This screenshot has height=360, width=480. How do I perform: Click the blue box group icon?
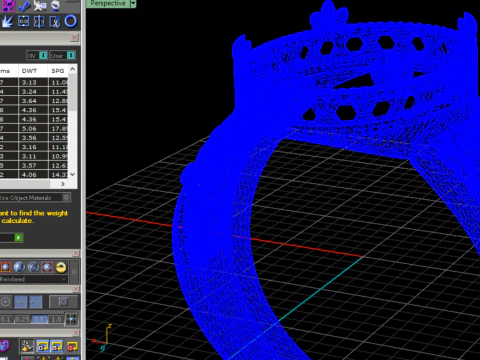24,21
